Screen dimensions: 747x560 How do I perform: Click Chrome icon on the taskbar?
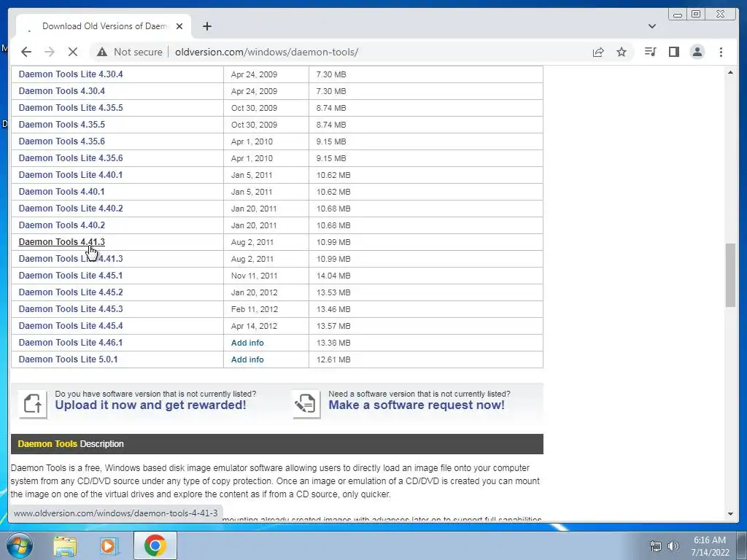[155, 545]
